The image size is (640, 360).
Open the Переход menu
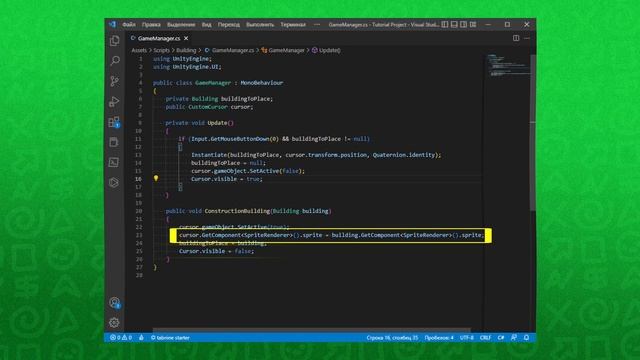pos(229,24)
